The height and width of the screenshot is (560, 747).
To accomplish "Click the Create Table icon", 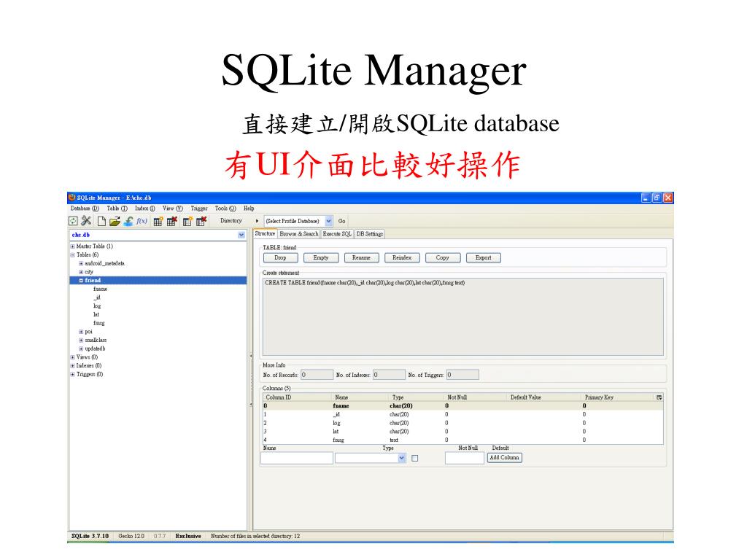I will [158, 222].
